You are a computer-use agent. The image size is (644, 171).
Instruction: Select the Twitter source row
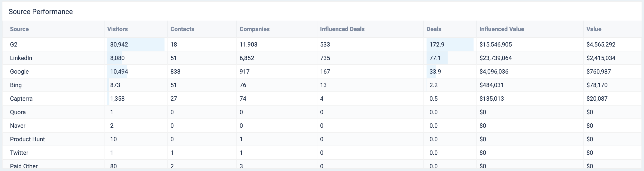coord(19,153)
